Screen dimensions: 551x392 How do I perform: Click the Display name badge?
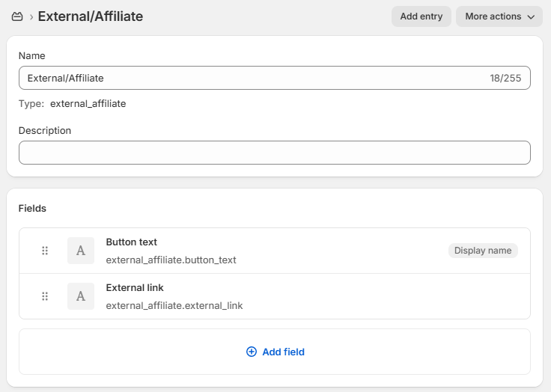(x=483, y=251)
